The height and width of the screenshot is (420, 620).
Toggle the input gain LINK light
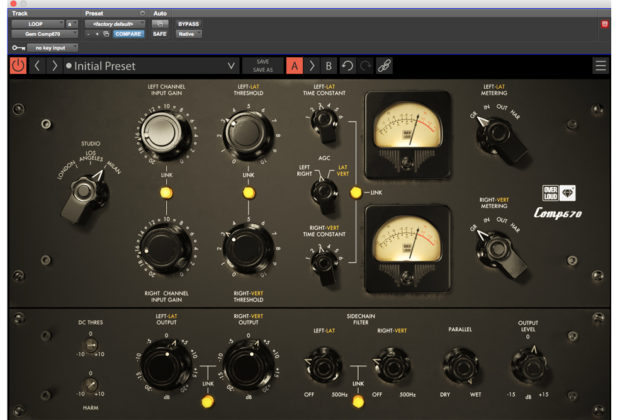point(165,192)
